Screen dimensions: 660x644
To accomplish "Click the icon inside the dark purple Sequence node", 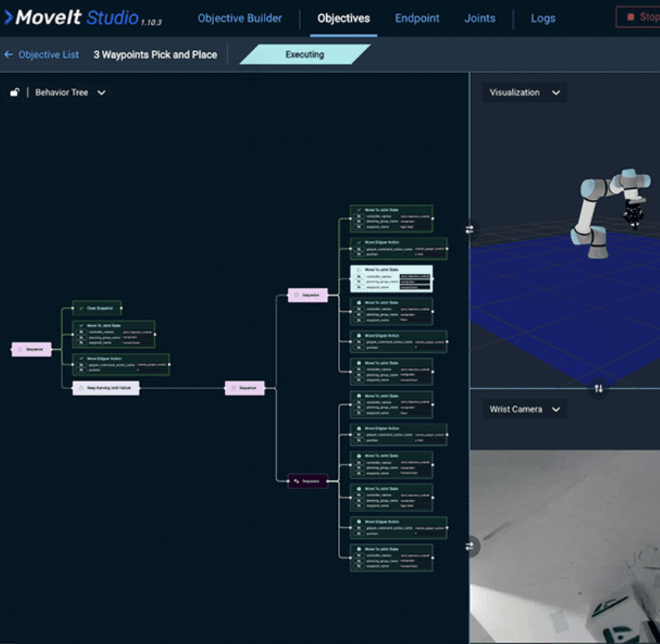I will pos(297,481).
